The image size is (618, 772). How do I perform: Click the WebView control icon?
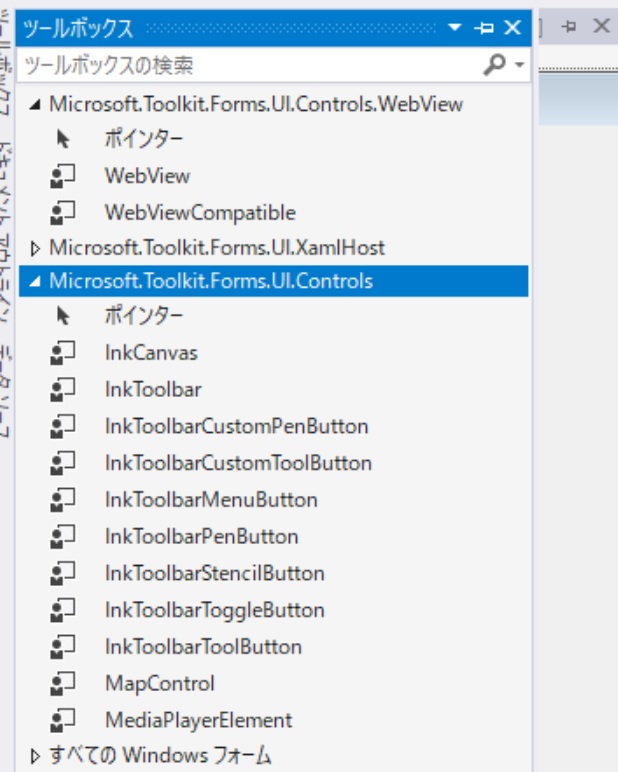pyautogui.click(x=63, y=176)
